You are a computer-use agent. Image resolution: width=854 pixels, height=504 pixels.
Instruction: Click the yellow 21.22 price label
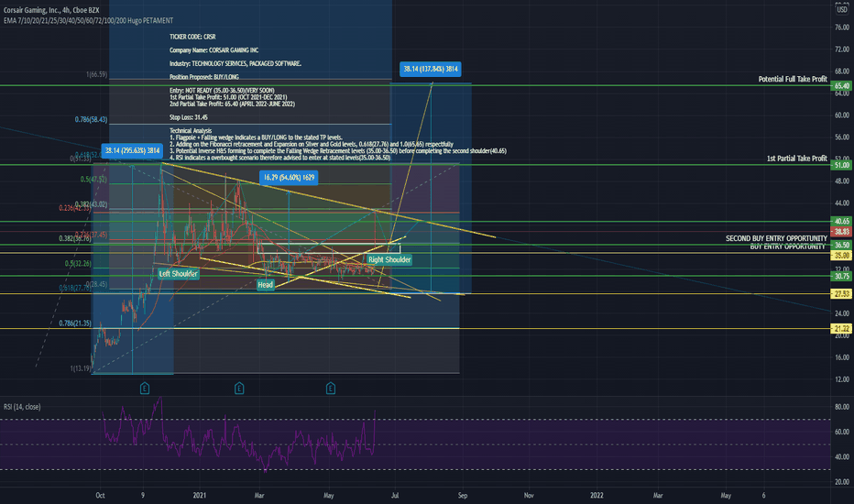point(841,329)
